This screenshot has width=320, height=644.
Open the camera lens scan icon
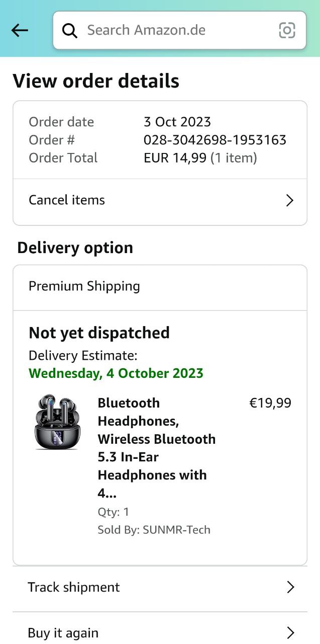287,31
